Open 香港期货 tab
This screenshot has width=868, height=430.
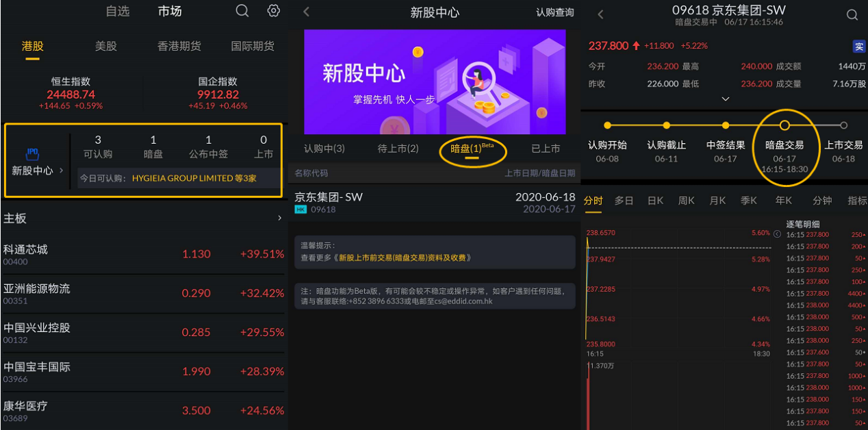pos(179,46)
